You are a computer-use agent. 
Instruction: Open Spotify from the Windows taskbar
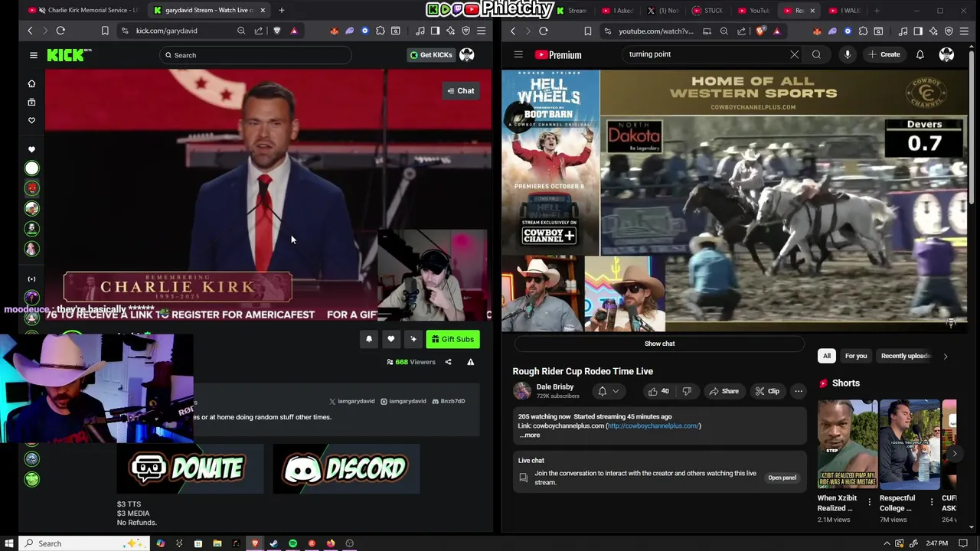point(292,543)
